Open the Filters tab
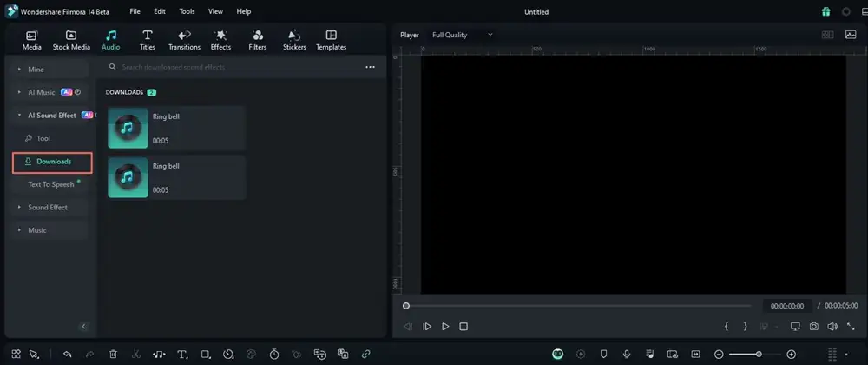868x365 pixels. (258, 41)
